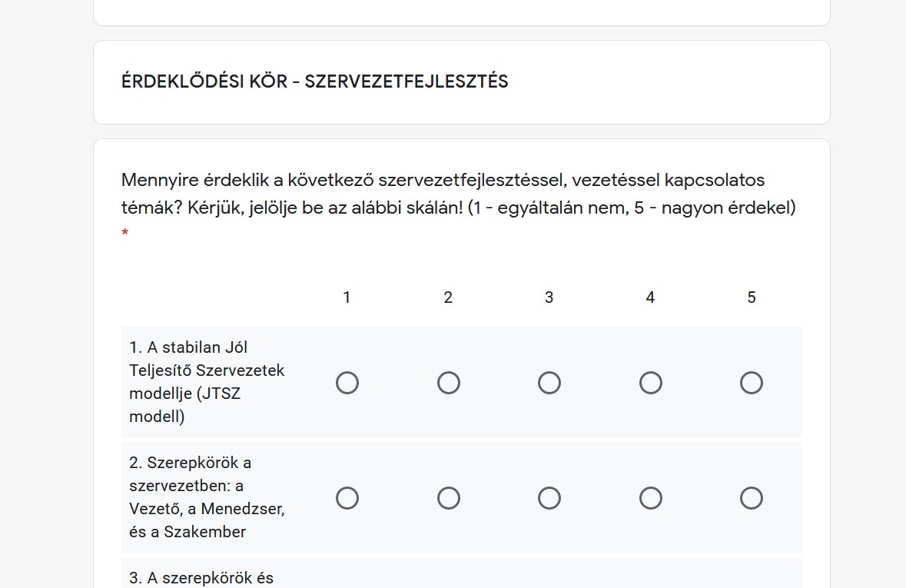Choose rating 1 for the Szerepkörök row
This screenshot has height=588, width=906.
pos(347,498)
